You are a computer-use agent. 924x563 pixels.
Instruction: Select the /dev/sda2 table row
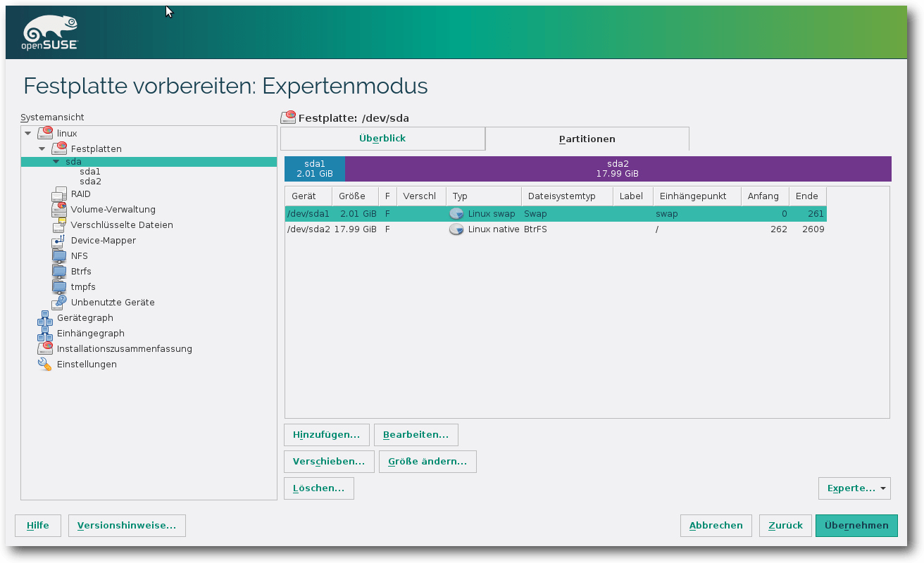(x=556, y=229)
